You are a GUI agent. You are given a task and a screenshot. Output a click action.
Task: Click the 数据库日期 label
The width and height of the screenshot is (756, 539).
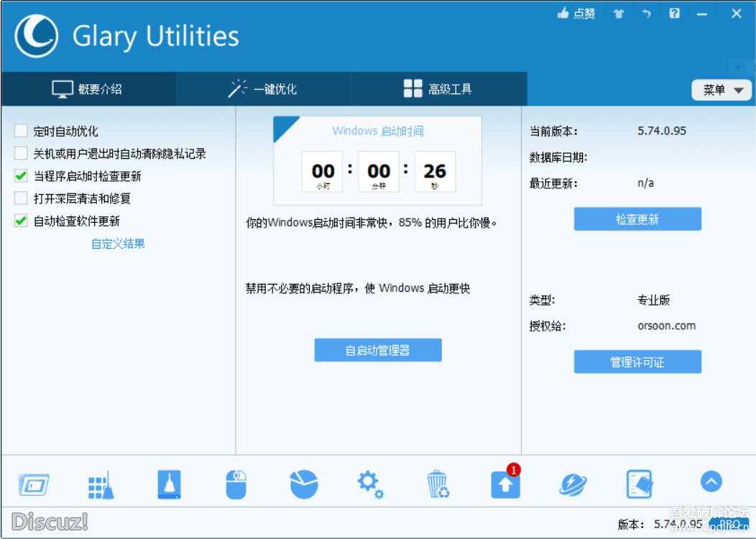(558, 157)
